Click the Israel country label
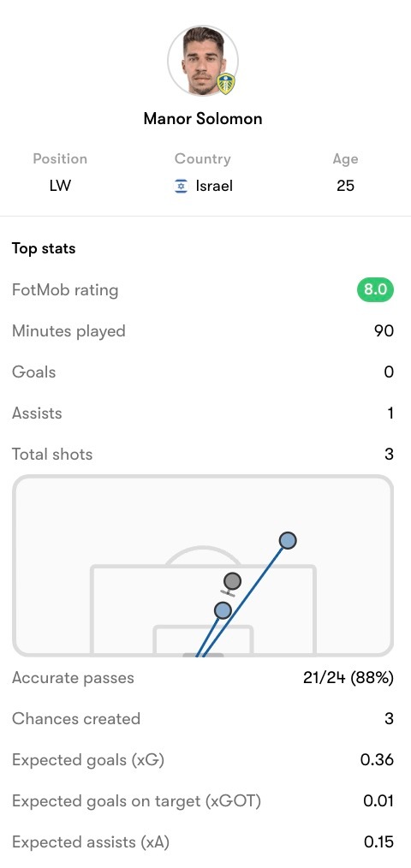 (x=214, y=186)
